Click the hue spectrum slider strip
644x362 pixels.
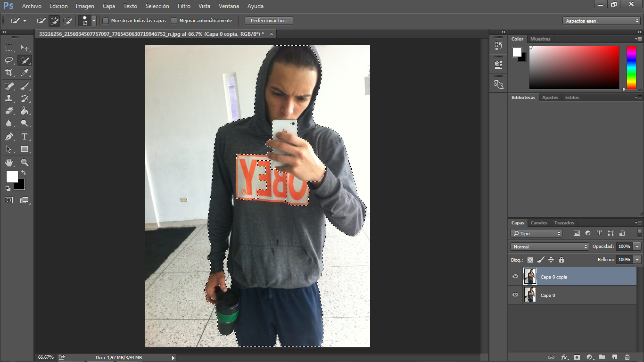pos(631,67)
